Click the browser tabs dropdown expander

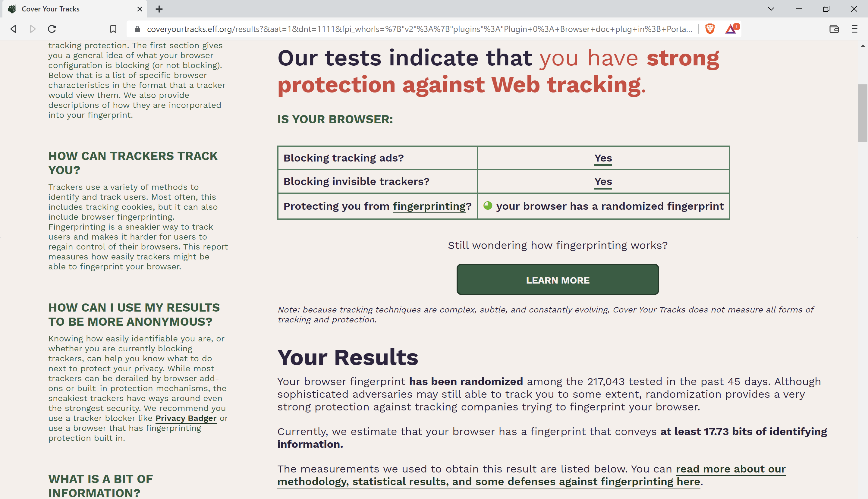[772, 9]
